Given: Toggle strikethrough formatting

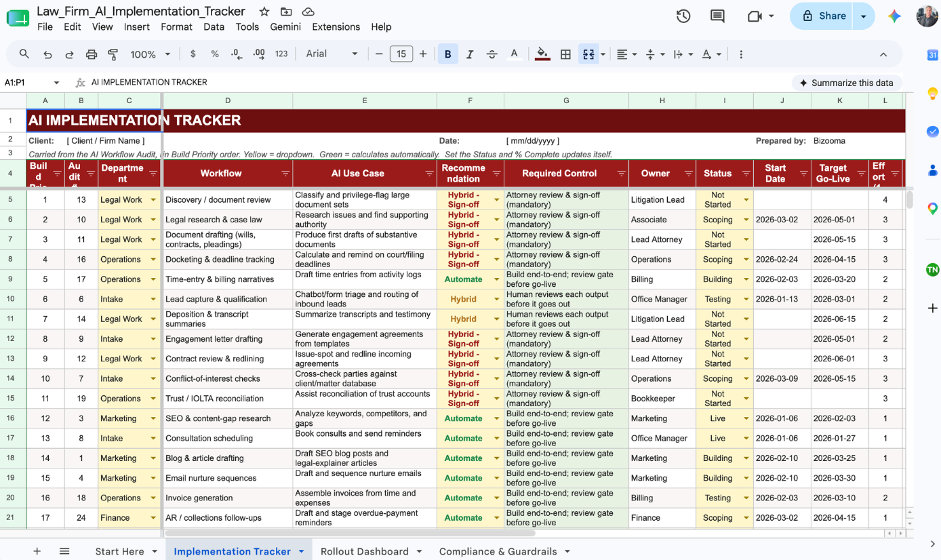Looking at the screenshot, I should point(492,54).
